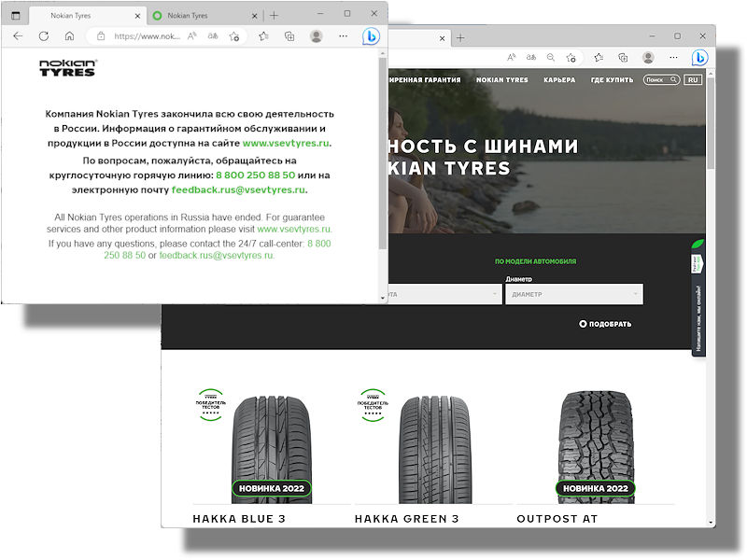This screenshot has width=747, height=560.
Task: Open the Favorites list in the front browser
Action: coord(264,36)
